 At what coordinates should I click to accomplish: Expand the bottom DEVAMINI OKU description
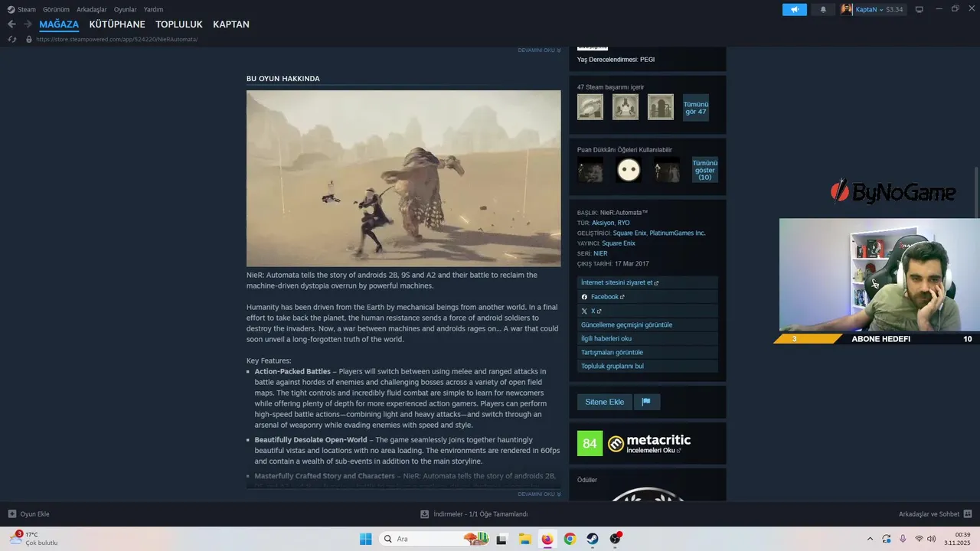(x=539, y=494)
